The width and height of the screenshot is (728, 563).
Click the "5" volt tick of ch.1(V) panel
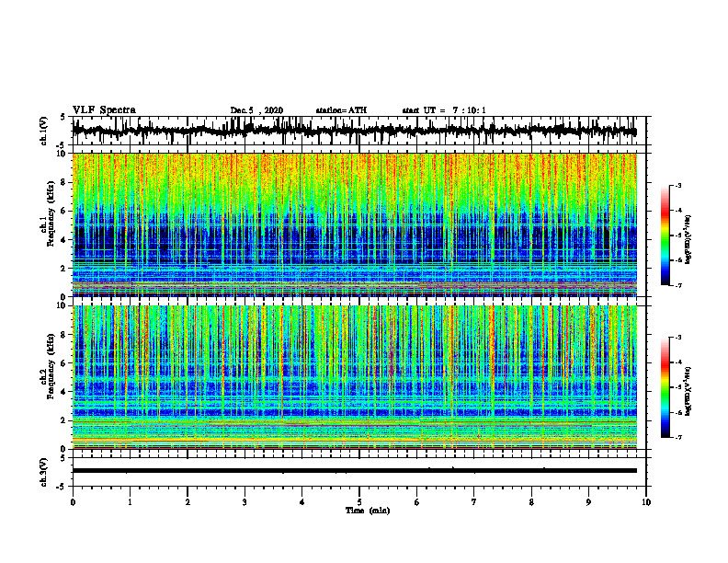tap(63, 118)
